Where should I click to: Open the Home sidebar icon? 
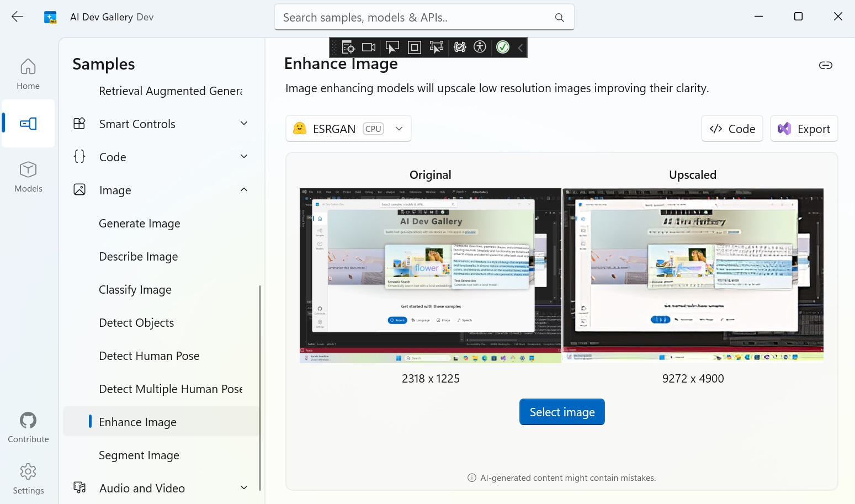(x=28, y=73)
